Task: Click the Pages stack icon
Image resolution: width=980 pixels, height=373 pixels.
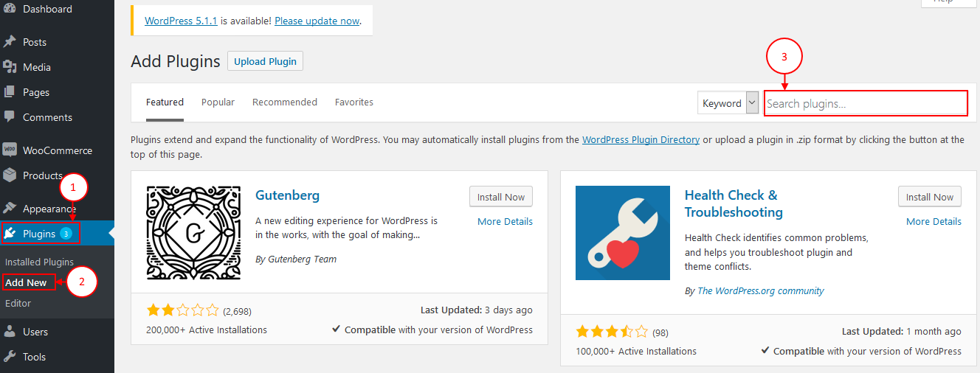Action: click(x=10, y=92)
